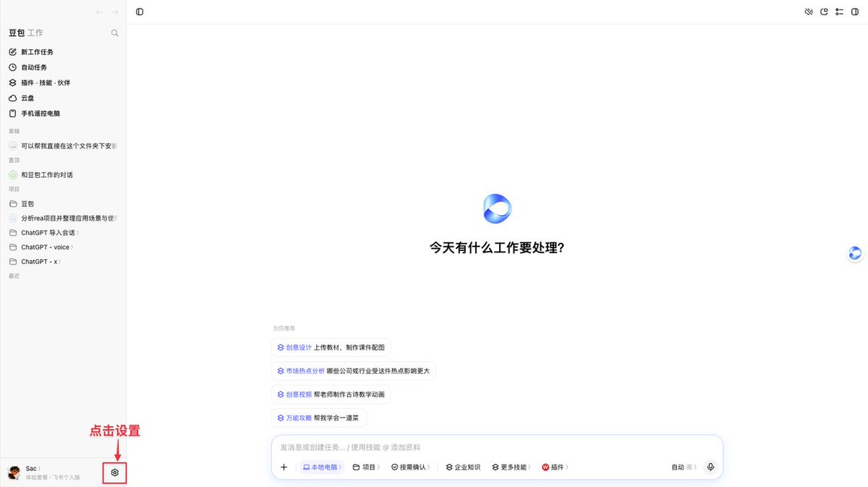The height and width of the screenshot is (487, 868).
Task: Choose suggestion 创意视频 古诗教学动画
Action: pyautogui.click(x=331, y=394)
